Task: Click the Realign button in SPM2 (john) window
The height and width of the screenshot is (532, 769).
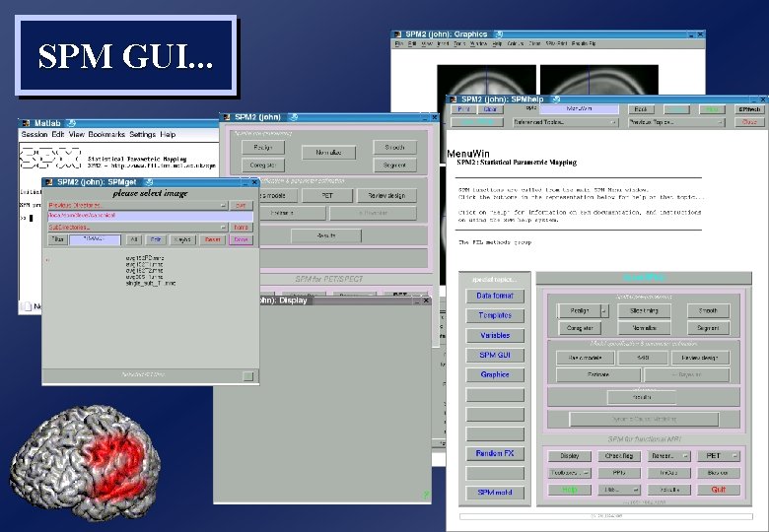Action: [263, 148]
